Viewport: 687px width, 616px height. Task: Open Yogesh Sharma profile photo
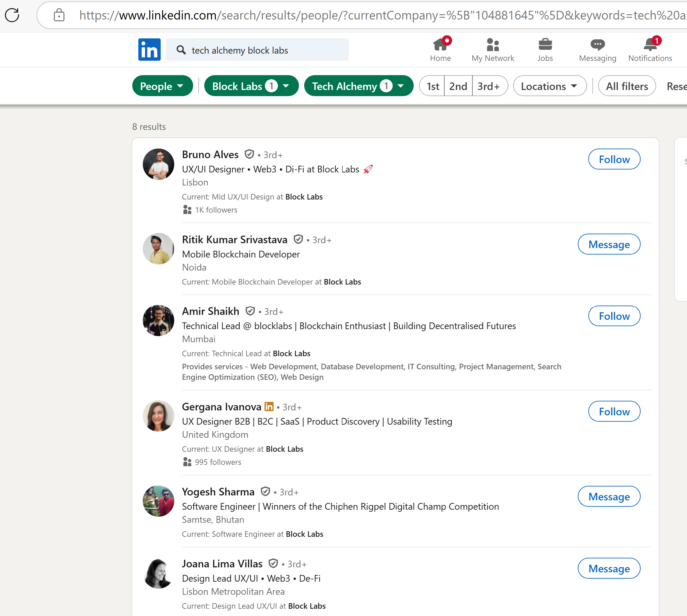click(158, 501)
